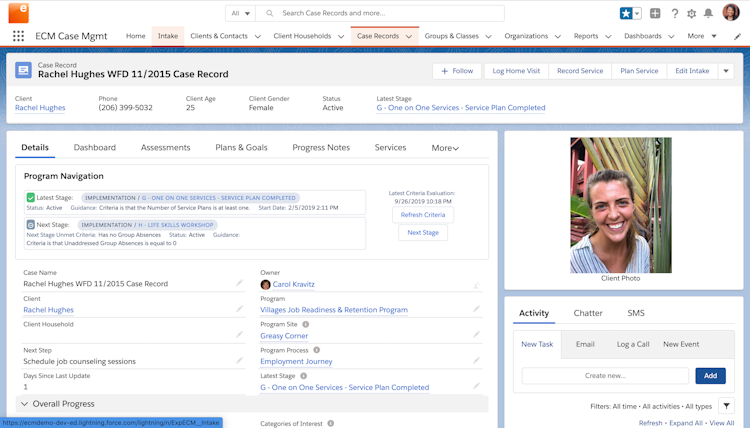Expand Client Households menu chevron
The height and width of the screenshot is (428, 750).
coord(341,36)
